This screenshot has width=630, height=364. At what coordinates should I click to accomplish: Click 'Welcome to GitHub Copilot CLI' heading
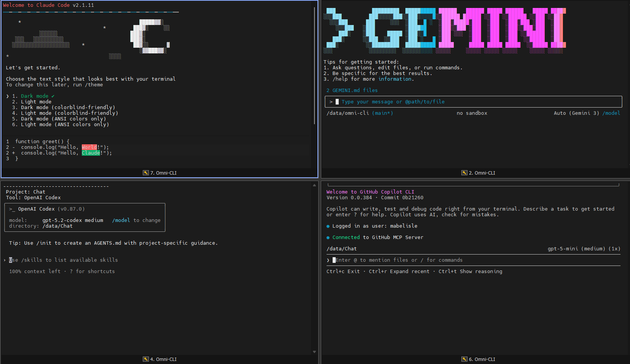[x=370, y=192]
